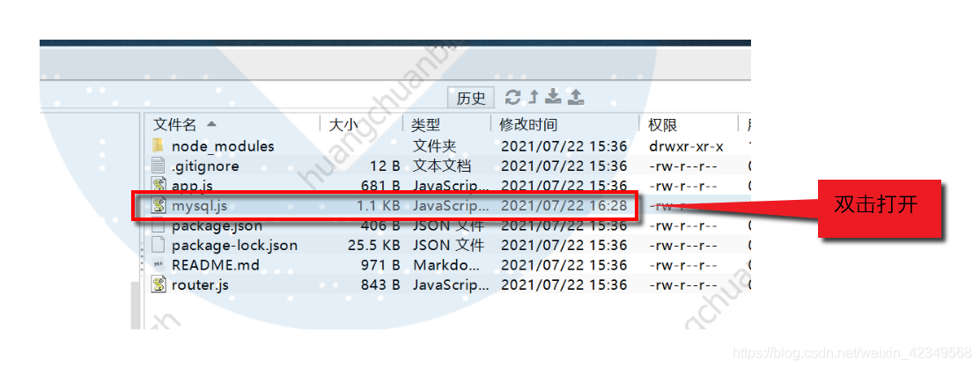Viewport: 980px width, 369px height.
Task: Select the app.js file name
Action: (193, 186)
